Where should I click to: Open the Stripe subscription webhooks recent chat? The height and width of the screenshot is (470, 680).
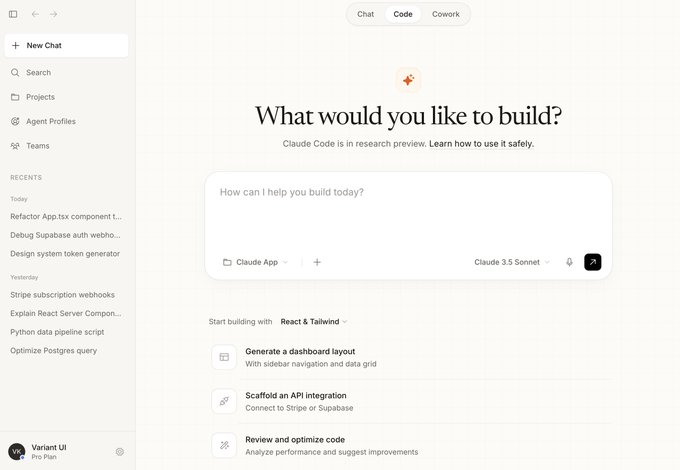click(x=62, y=295)
